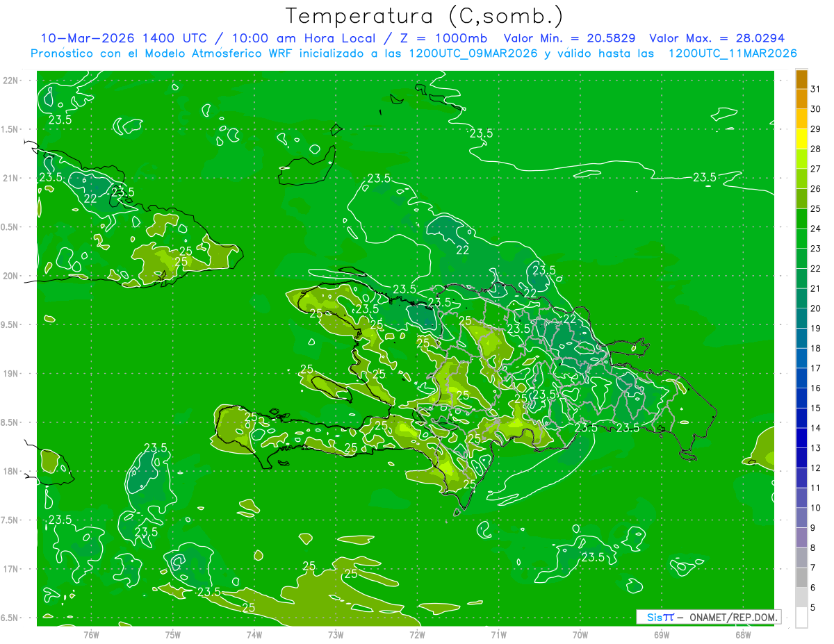
Task: Click the "70W" longitude axis label
Action: pos(580,634)
